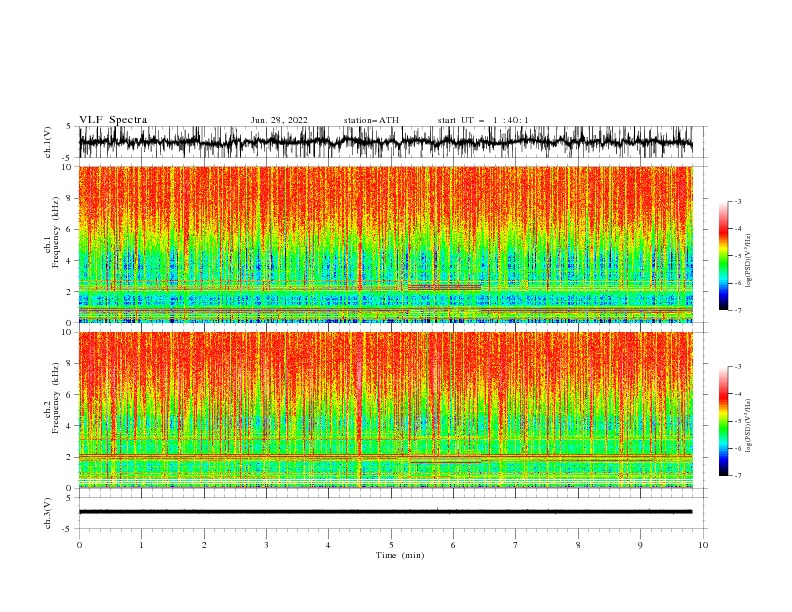Click the ch.1 frequency tick label '10'
Image resolution: width=792 pixels, height=612 pixels.
(66, 167)
